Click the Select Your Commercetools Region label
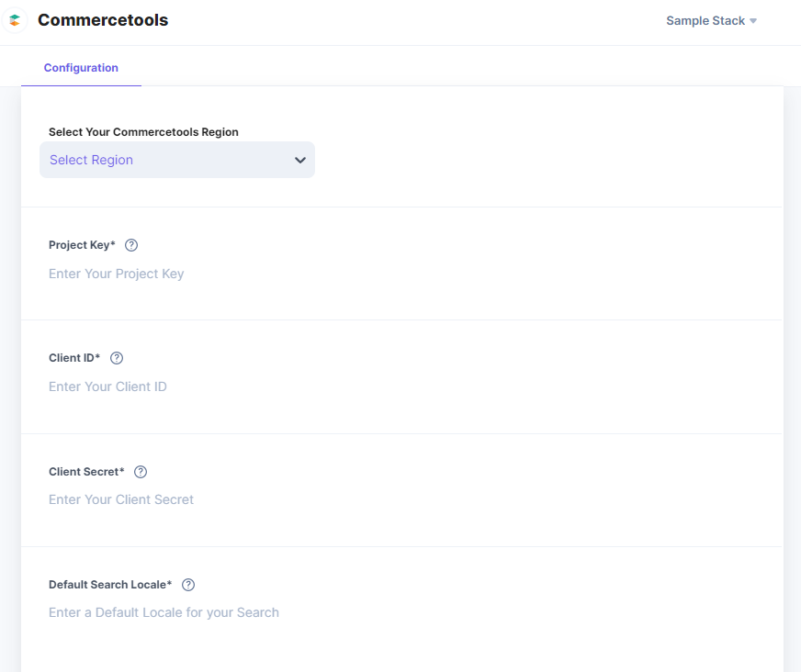Viewport: 801px width, 672px height. coord(143,131)
